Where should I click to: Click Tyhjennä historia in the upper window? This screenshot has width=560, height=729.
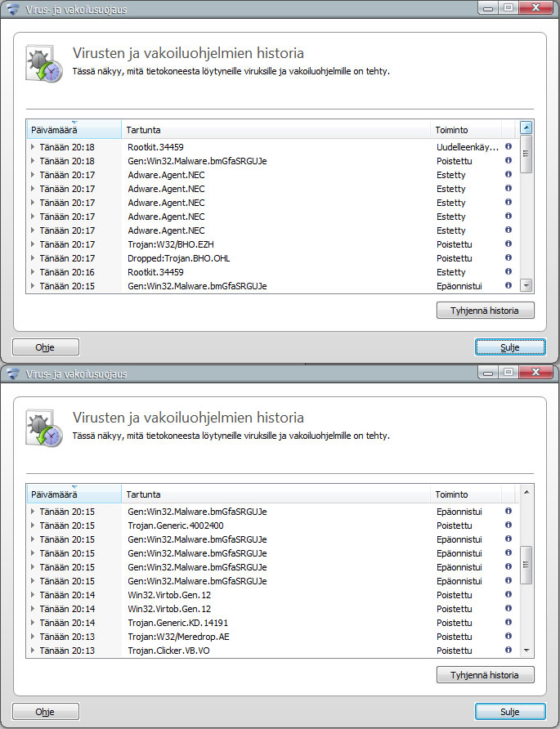click(x=485, y=311)
